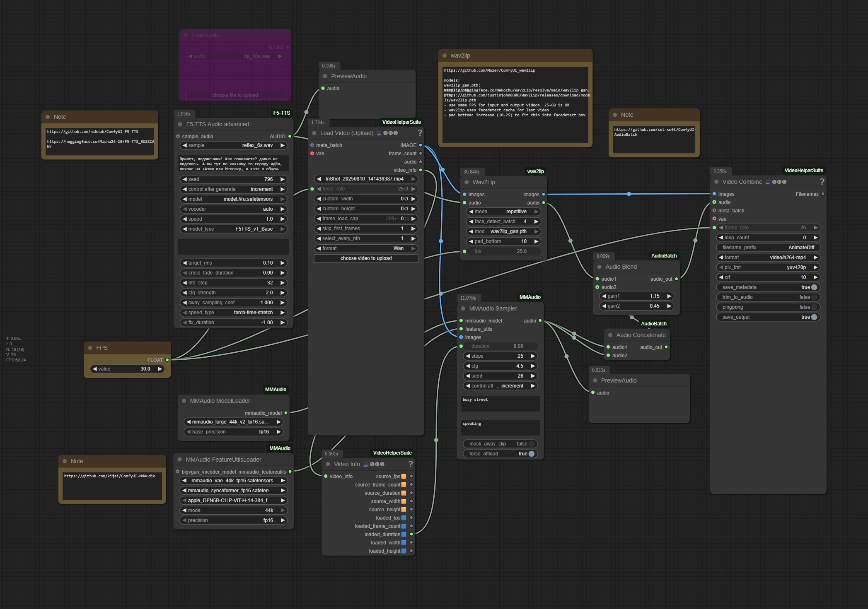Click the help question mark on Video Combine node

822,182
